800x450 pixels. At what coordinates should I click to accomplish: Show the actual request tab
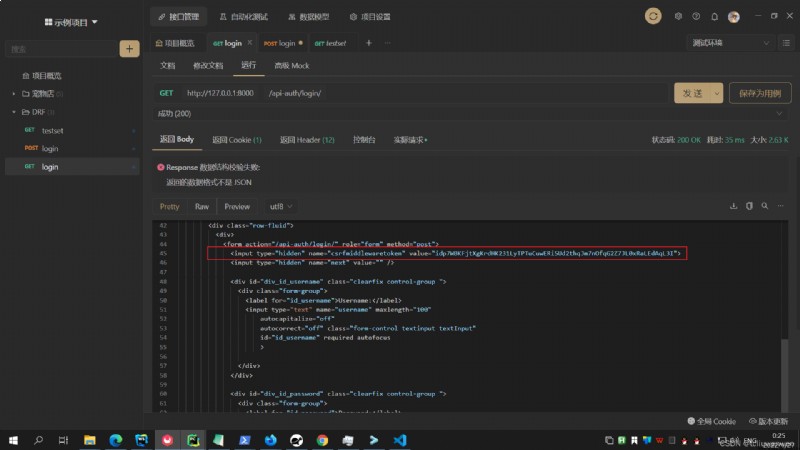pos(410,140)
